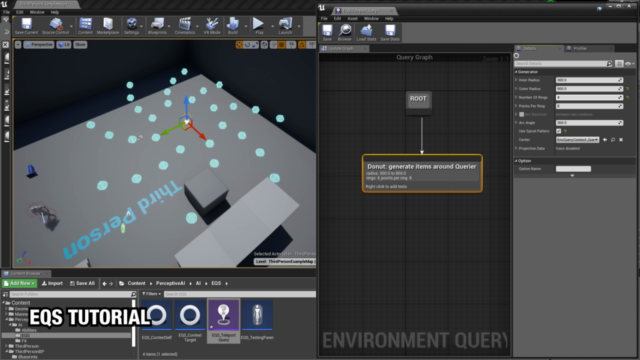Click Load Stats in the query editor

click(366, 32)
